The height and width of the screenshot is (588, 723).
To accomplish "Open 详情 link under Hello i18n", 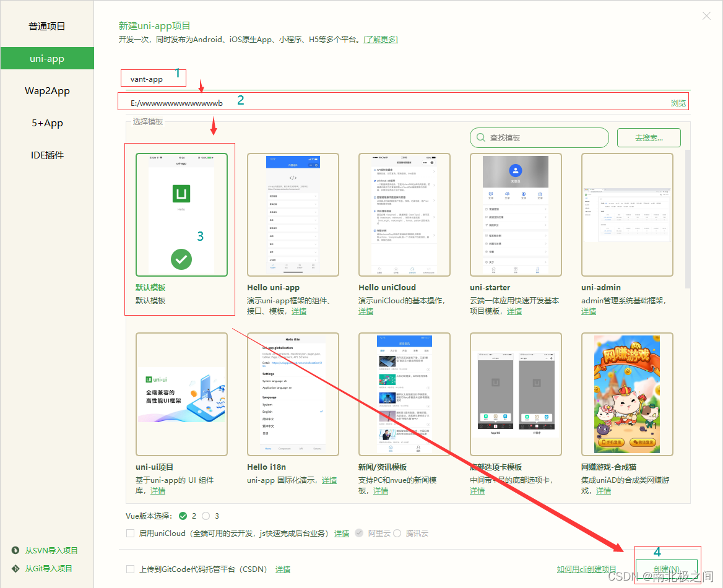I will coord(329,480).
